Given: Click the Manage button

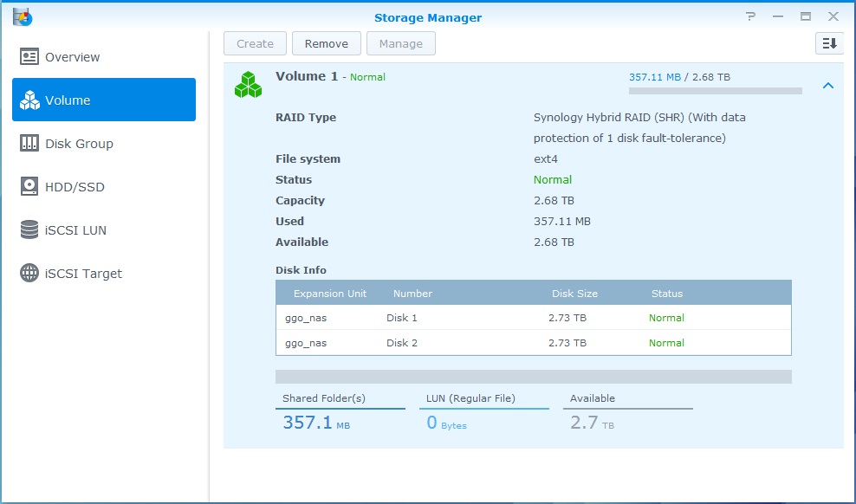Looking at the screenshot, I should click(400, 43).
